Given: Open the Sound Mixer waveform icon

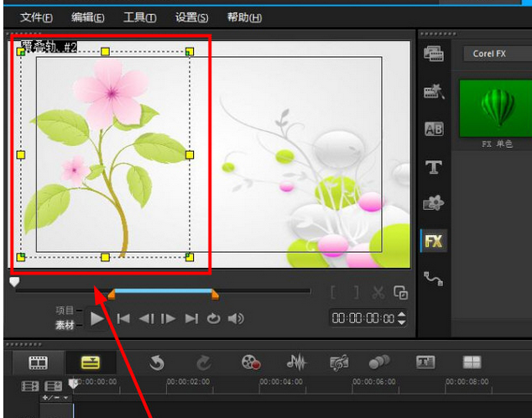Looking at the screenshot, I should pyautogui.click(x=296, y=362).
